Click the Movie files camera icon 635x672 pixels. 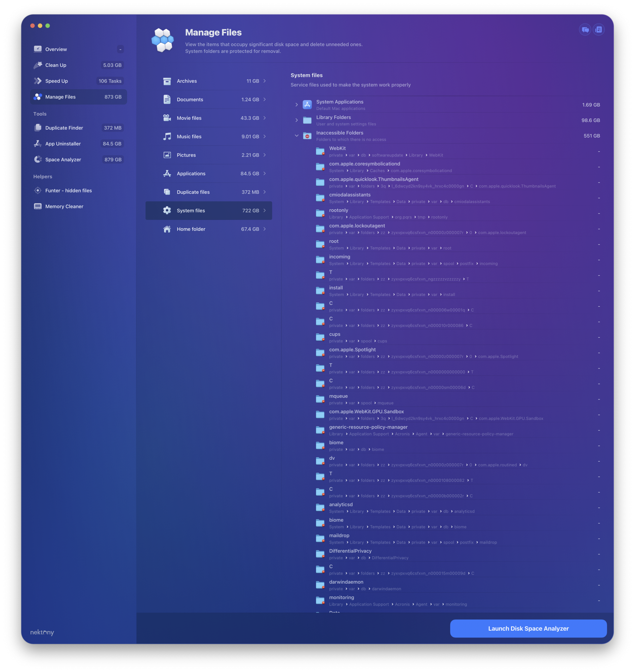(167, 118)
